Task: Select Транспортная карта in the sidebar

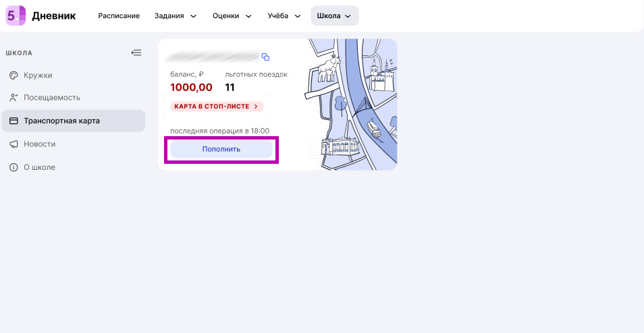Action: click(x=74, y=121)
